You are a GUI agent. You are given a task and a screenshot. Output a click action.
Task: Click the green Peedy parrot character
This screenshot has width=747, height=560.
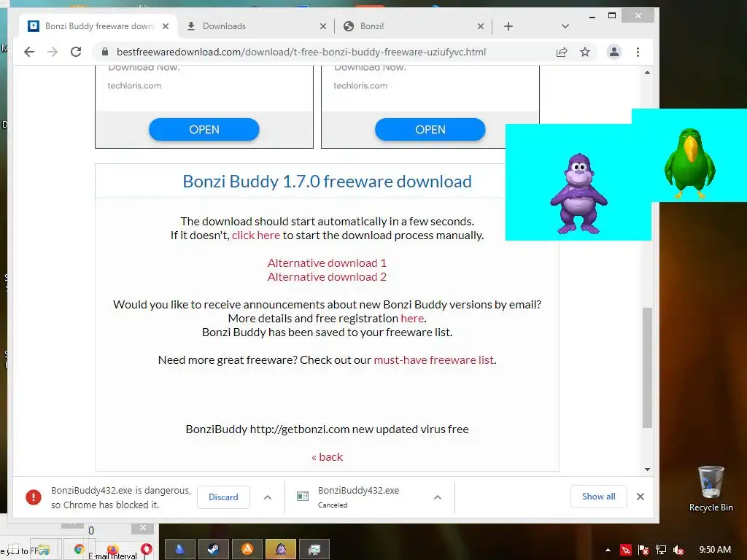coord(690,163)
